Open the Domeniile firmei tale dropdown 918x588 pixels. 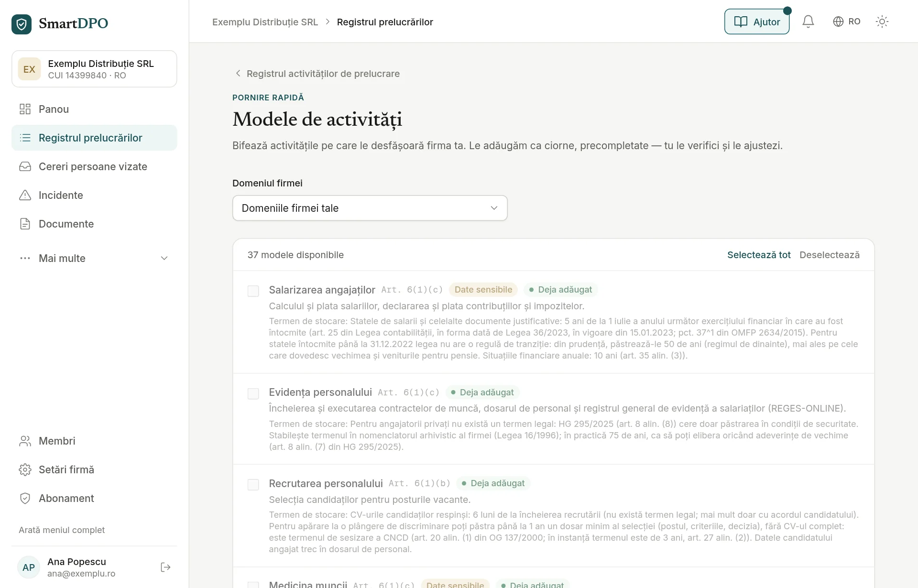coord(370,208)
